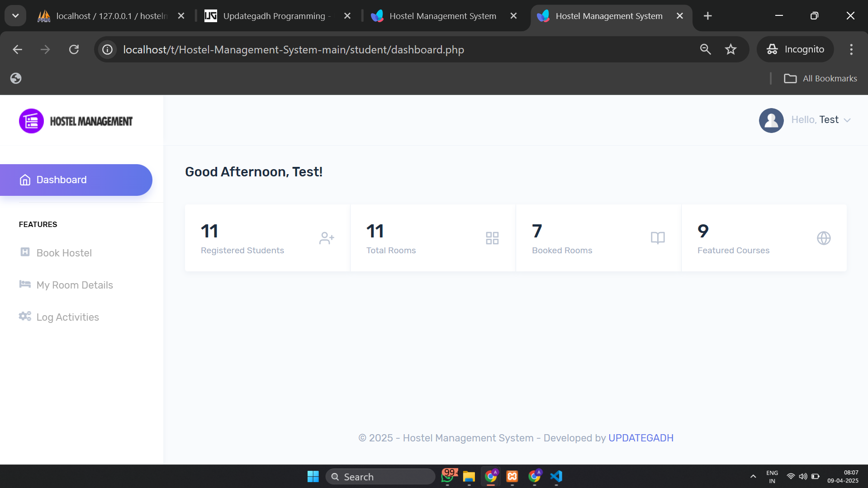Click the Hostel Management logo
Image resolution: width=868 pixels, height=488 pixels.
click(x=76, y=120)
